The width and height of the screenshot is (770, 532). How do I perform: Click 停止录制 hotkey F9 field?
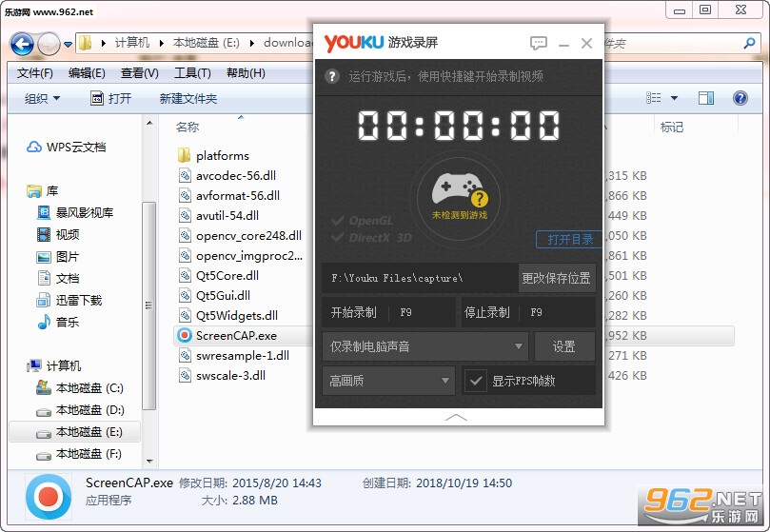529,312
